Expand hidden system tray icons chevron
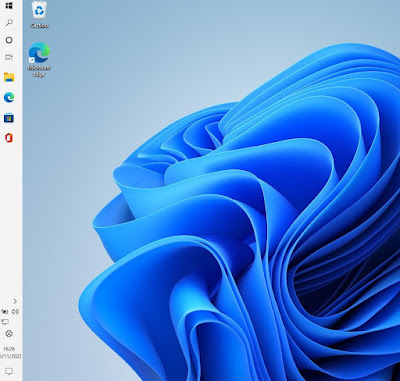The width and height of the screenshot is (400, 381). 15,301
